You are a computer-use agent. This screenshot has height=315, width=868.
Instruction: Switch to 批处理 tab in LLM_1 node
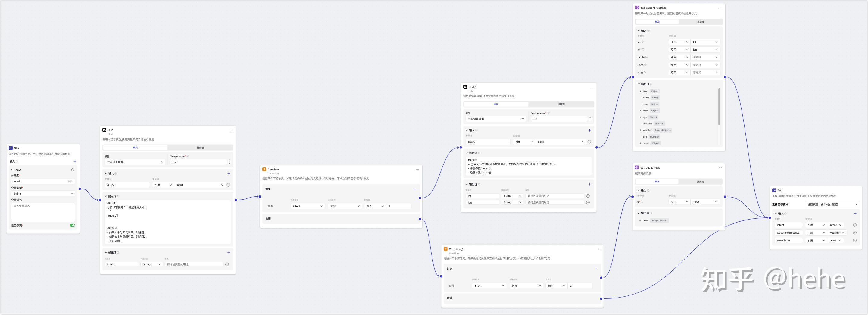(x=561, y=104)
